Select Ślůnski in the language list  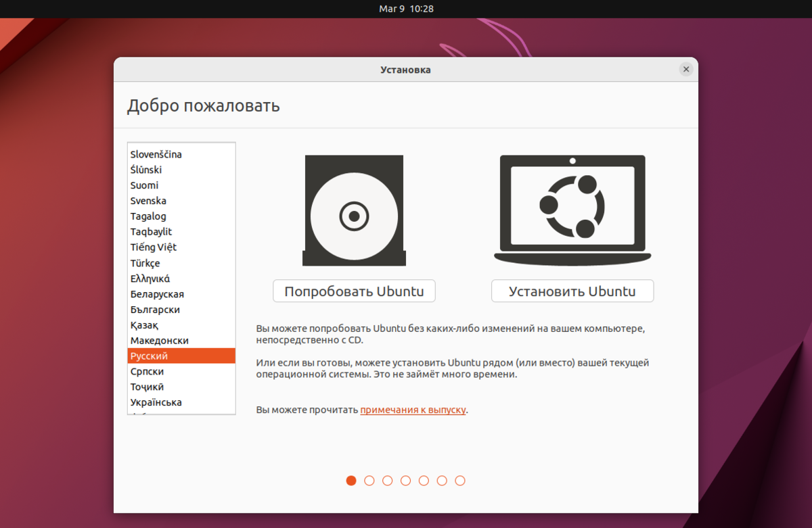(x=181, y=170)
